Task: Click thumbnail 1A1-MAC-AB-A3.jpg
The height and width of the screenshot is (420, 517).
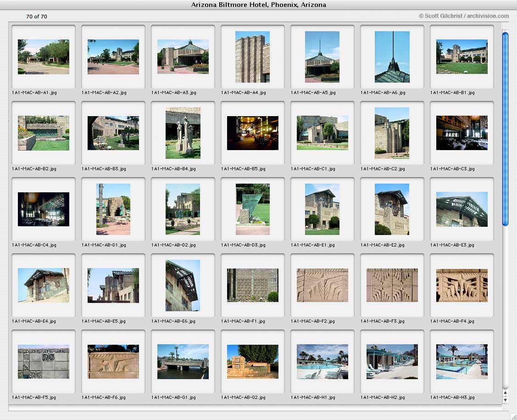Action: pyautogui.click(x=183, y=56)
